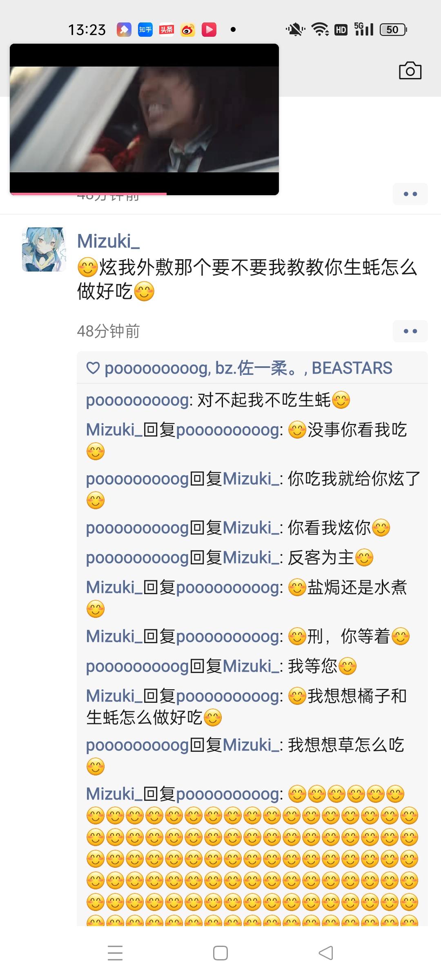Open the two-dot menu beside the 48分钟前 timestamp
The height and width of the screenshot is (980, 441).
tap(410, 331)
